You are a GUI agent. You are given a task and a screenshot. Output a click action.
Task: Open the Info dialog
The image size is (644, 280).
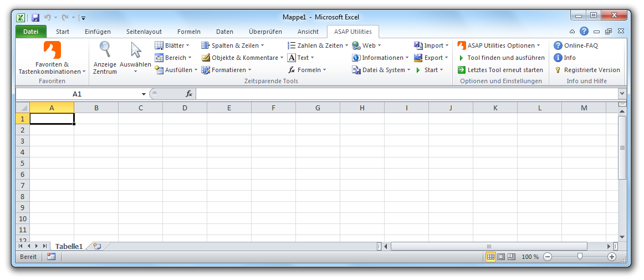pyautogui.click(x=565, y=58)
